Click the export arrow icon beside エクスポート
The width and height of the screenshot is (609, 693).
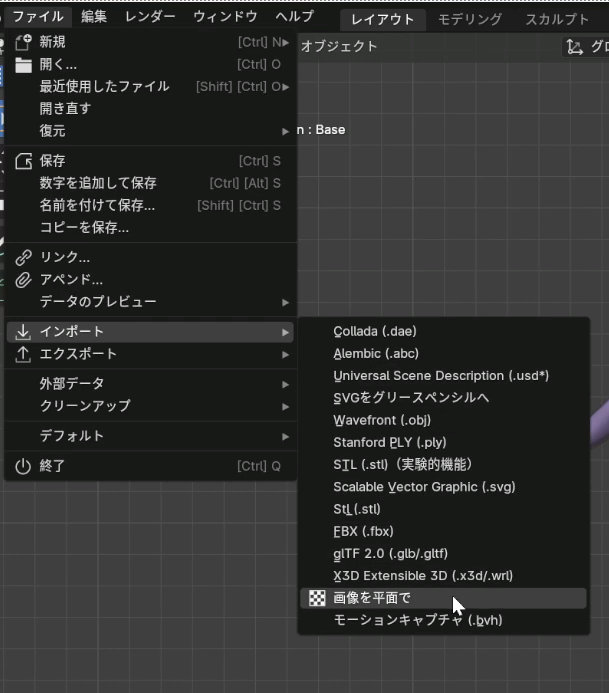(23, 354)
